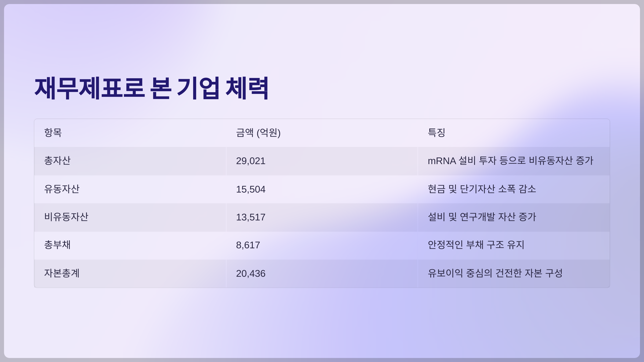Image resolution: width=644 pixels, height=362 pixels.
Task: Click the 20,436 amount cell
Action: [251, 274]
